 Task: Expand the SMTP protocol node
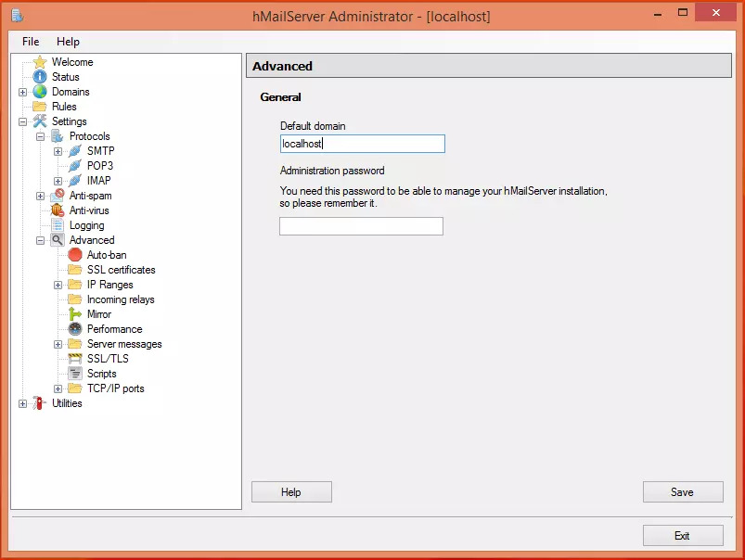coord(58,151)
